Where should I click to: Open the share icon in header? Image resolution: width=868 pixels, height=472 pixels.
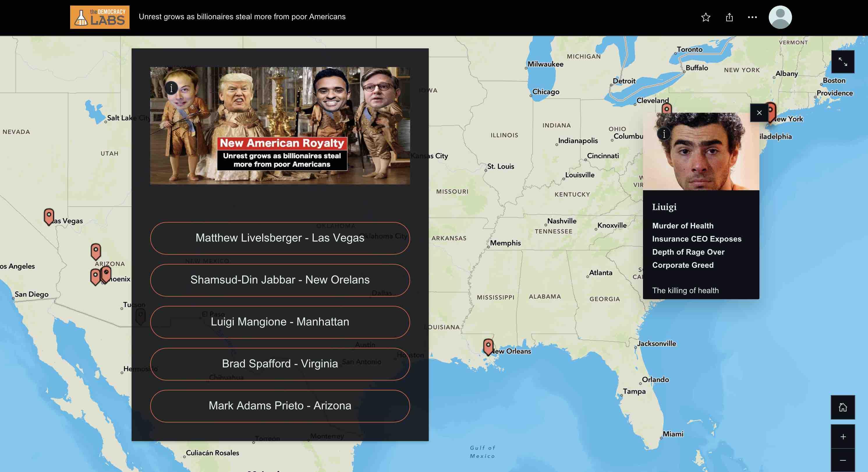(729, 17)
